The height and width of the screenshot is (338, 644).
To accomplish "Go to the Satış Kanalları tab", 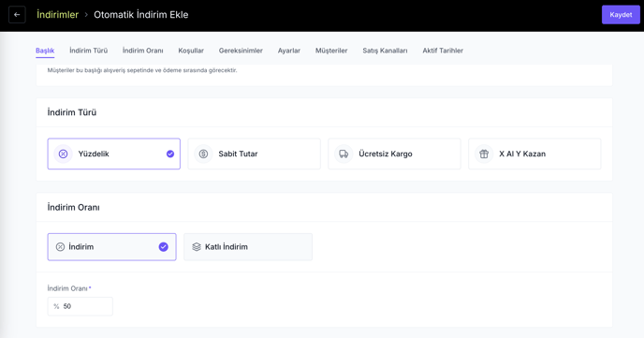I will point(385,51).
